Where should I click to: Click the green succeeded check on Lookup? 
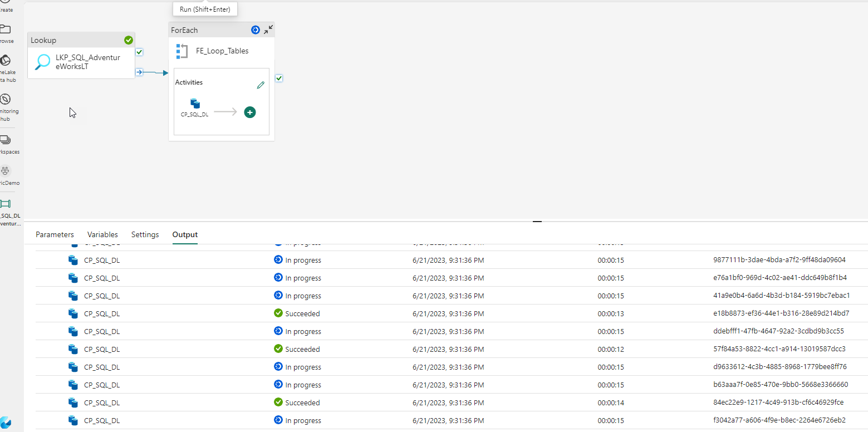pyautogui.click(x=129, y=40)
